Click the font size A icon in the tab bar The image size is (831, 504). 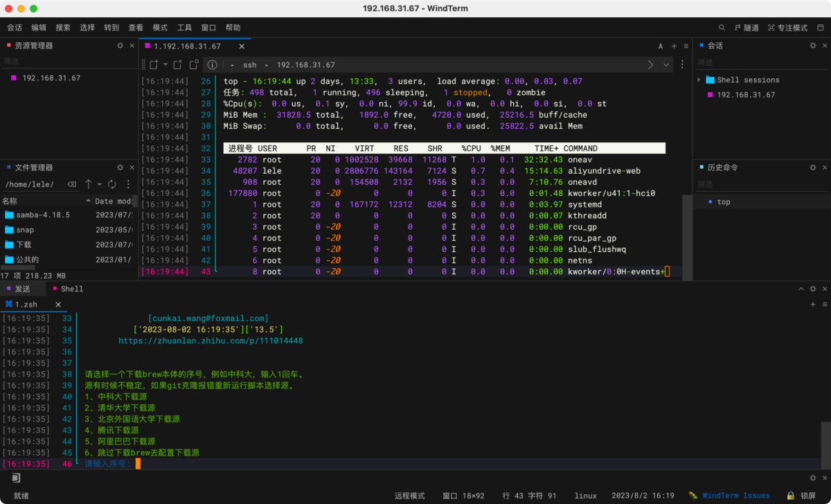(x=661, y=46)
